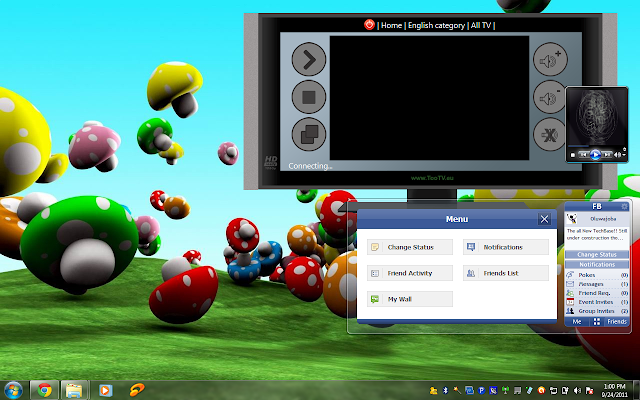Mute the TV gadget sound
This screenshot has height=400, width=640.
tap(549, 134)
